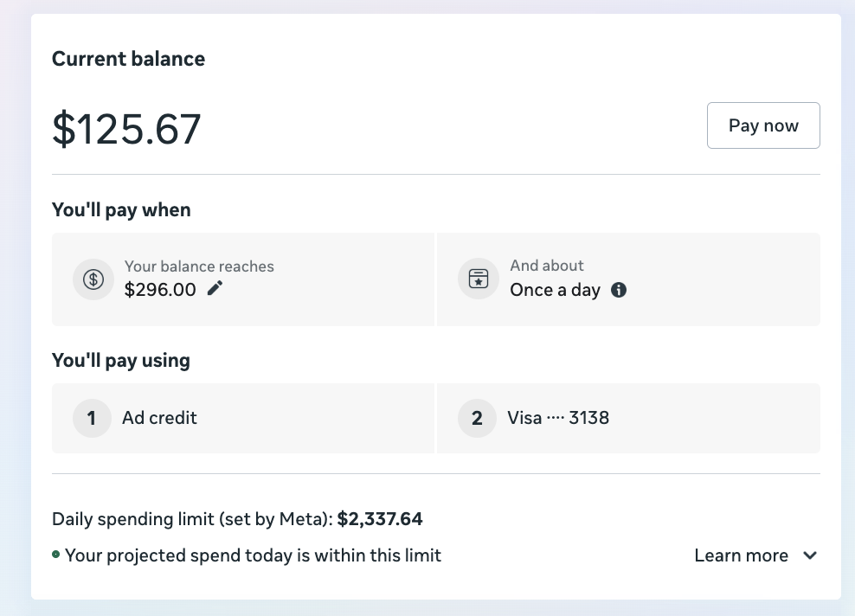Open the Learn more link
Screen dimensions: 855x616
[741, 555]
